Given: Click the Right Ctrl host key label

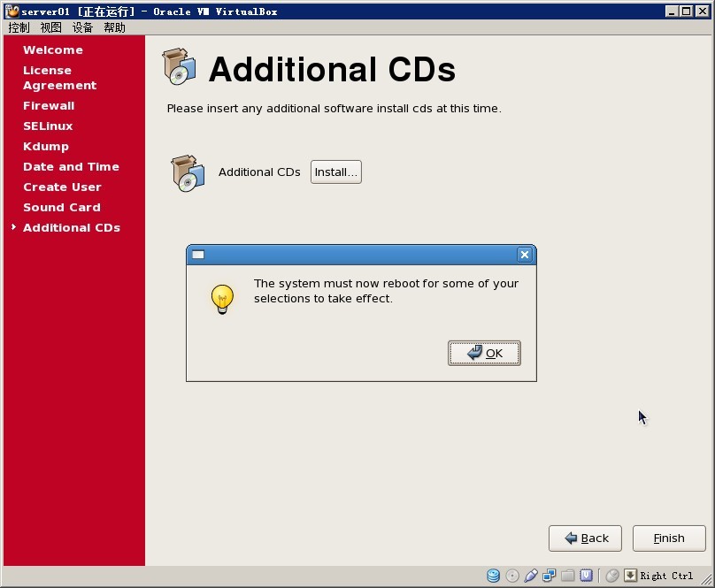Looking at the screenshot, I should pyautogui.click(x=666, y=576).
